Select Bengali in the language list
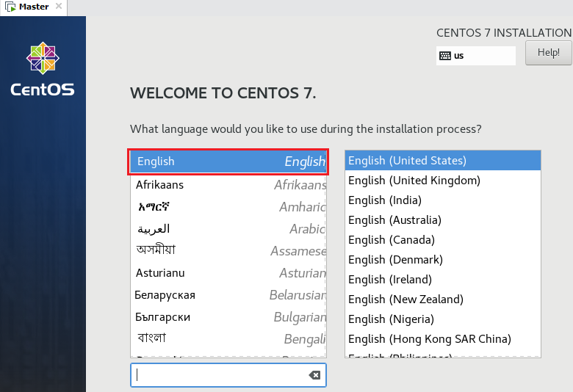 (x=228, y=339)
